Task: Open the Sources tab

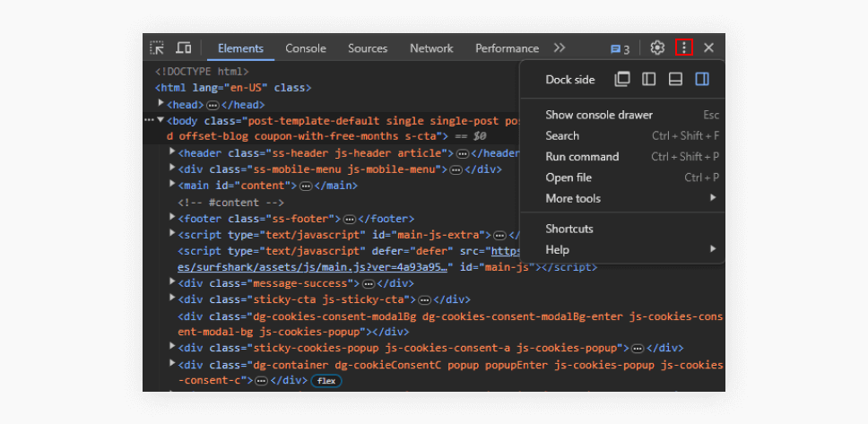Action: click(368, 48)
